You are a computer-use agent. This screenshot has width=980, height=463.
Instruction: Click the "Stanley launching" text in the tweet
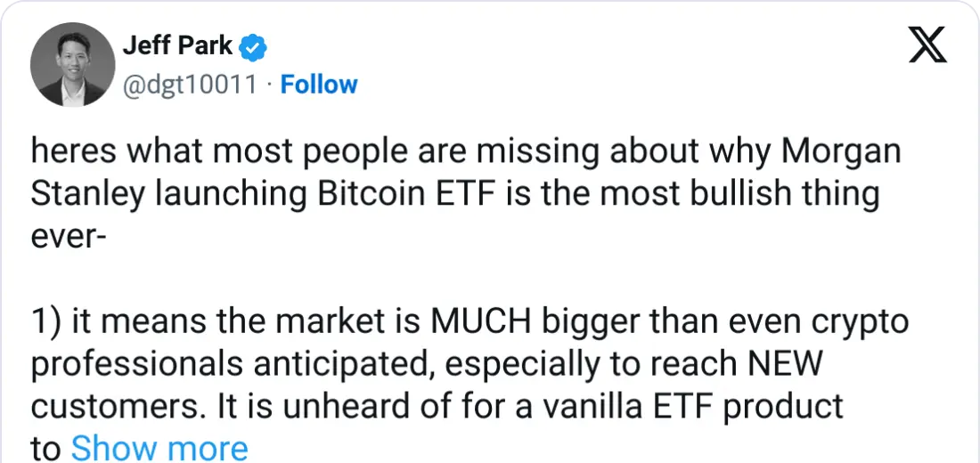coord(146,195)
